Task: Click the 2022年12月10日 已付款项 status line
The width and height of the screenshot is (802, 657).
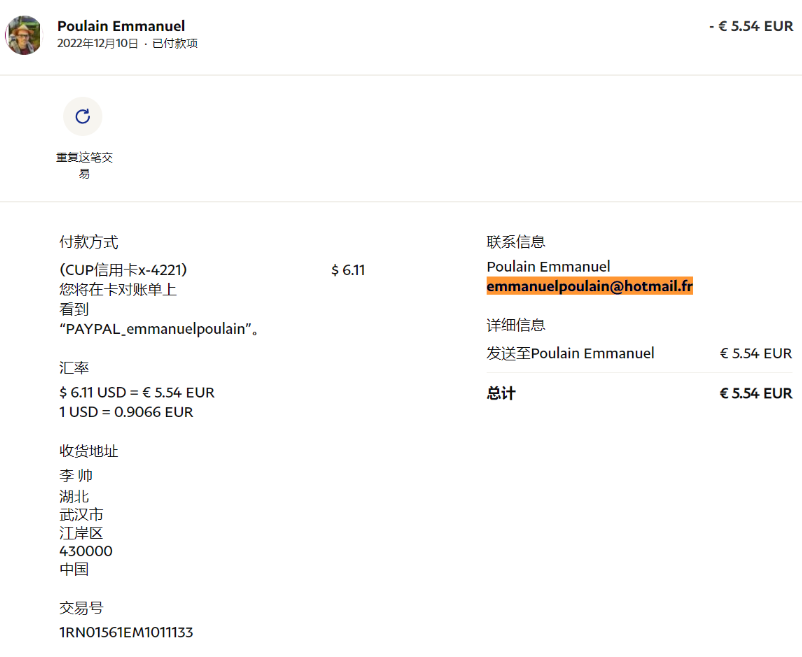Action: click(127, 44)
